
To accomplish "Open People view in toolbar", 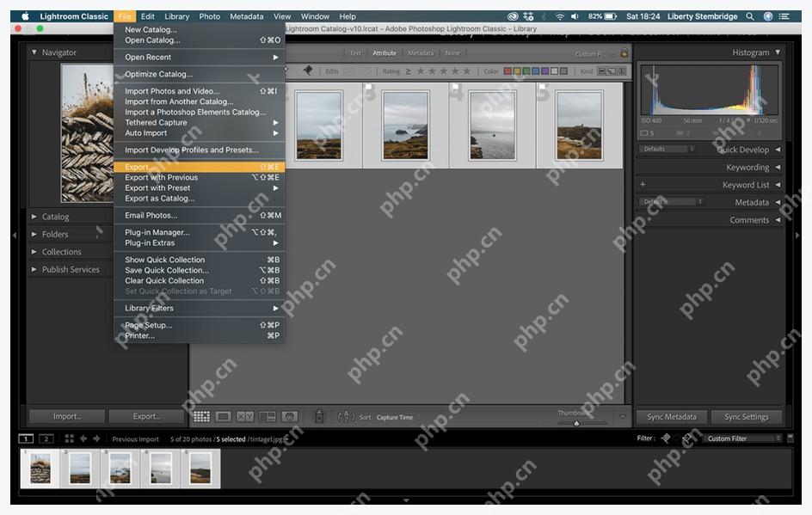I will click(x=290, y=417).
